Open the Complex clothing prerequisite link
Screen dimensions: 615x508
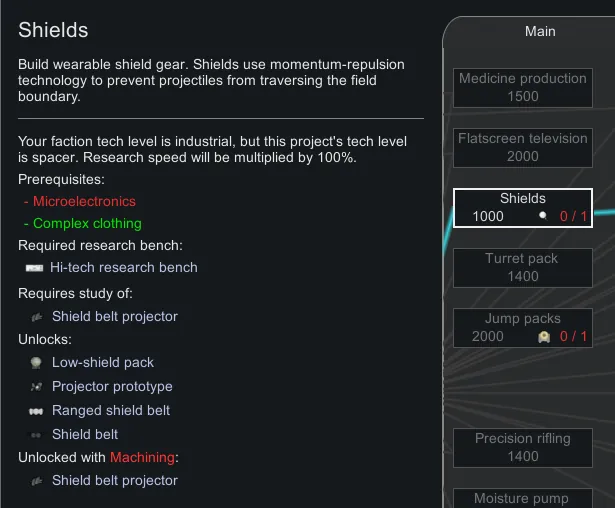(x=87, y=223)
